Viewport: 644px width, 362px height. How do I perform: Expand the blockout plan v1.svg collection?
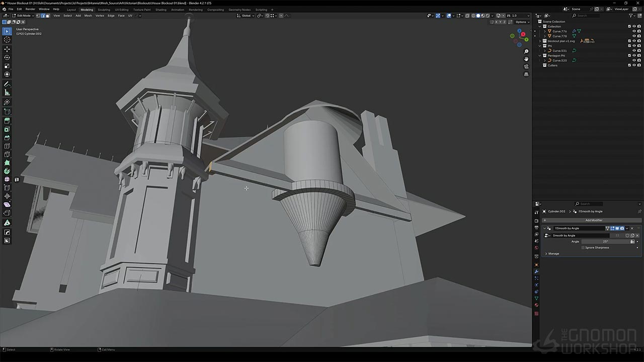540,41
